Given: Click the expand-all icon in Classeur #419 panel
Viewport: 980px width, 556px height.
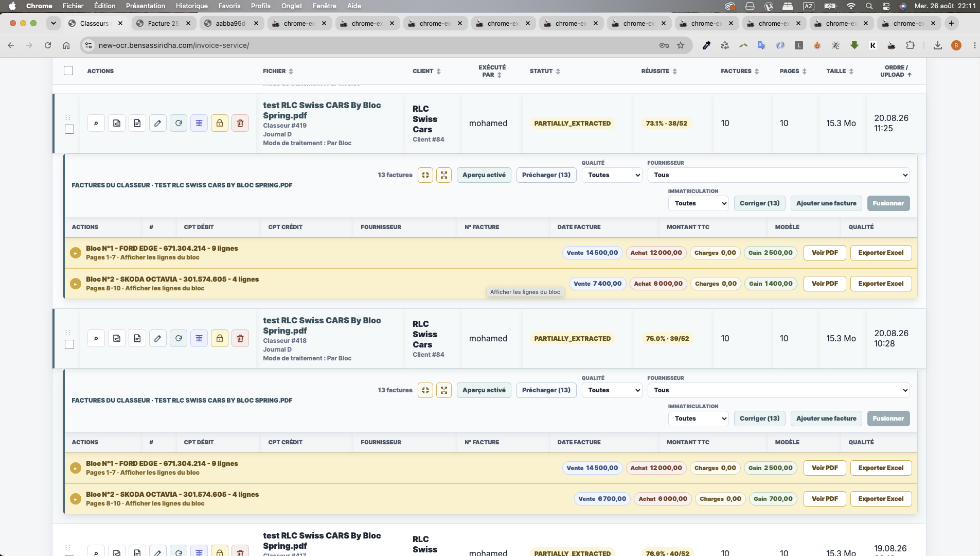Looking at the screenshot, I should point(444,175).
